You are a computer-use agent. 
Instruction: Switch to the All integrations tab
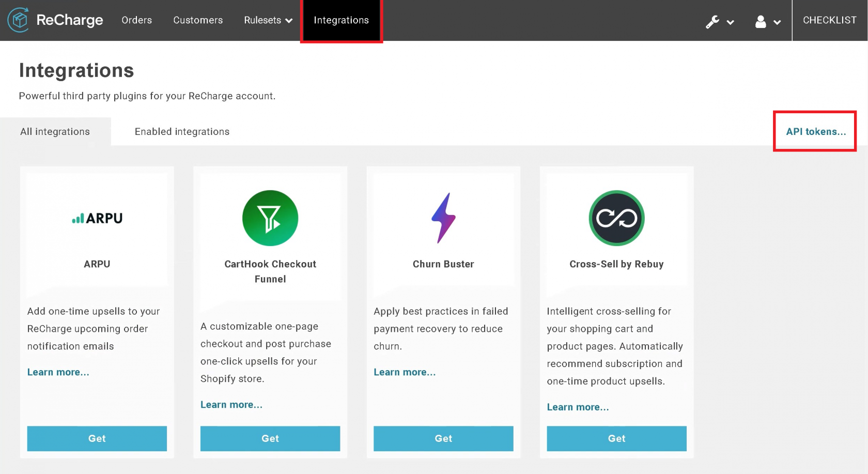[55, 132]
